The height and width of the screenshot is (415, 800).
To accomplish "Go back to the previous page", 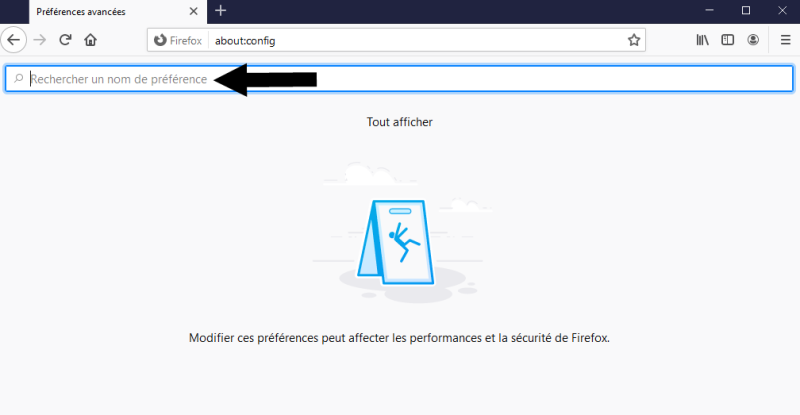I will coord(14,40).
